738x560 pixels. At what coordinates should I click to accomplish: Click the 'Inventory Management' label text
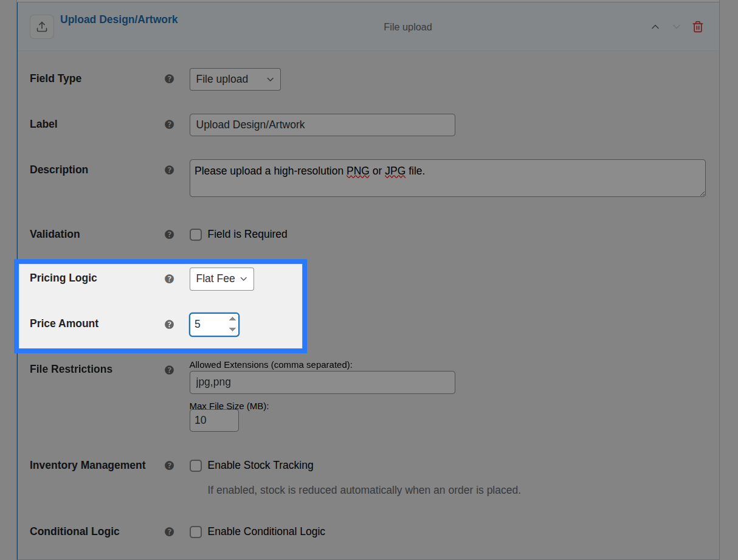(x=88, y=465)
